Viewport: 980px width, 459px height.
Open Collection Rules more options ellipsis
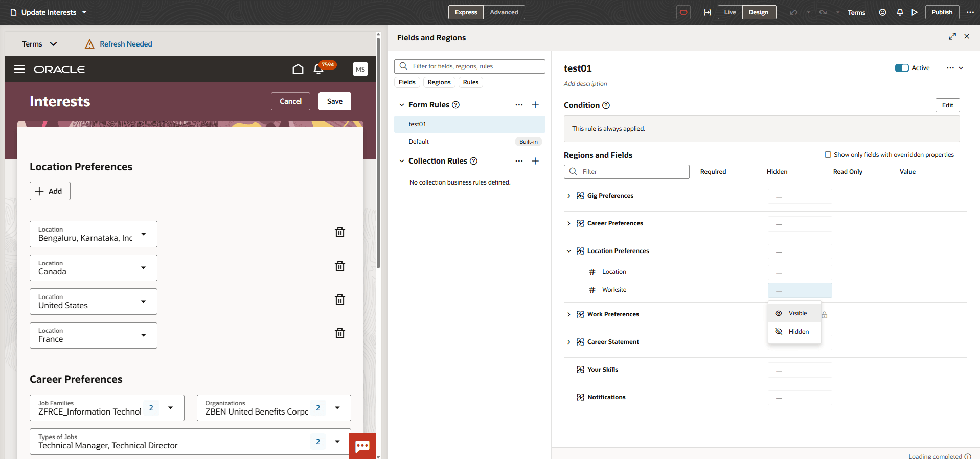click(x=519, y=161)
